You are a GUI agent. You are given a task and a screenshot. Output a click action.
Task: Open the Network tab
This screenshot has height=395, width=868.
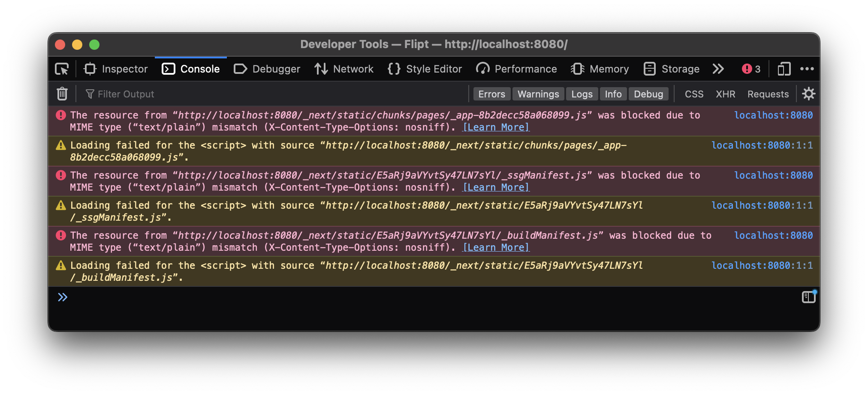(x=344, y=69)
